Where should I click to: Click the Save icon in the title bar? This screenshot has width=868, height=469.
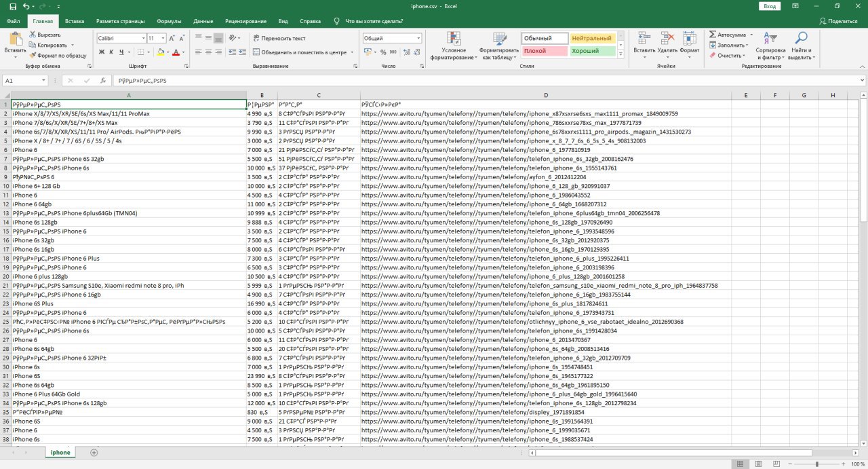tap(12, 6)
